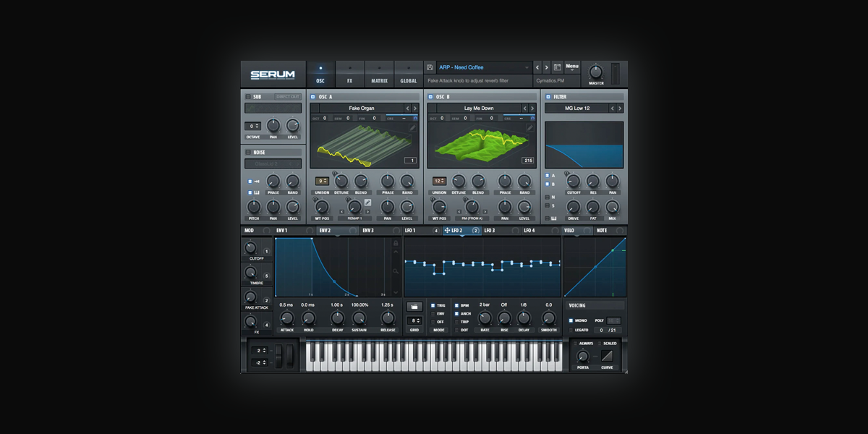Enable LEGATO voicing

(571, 330)
